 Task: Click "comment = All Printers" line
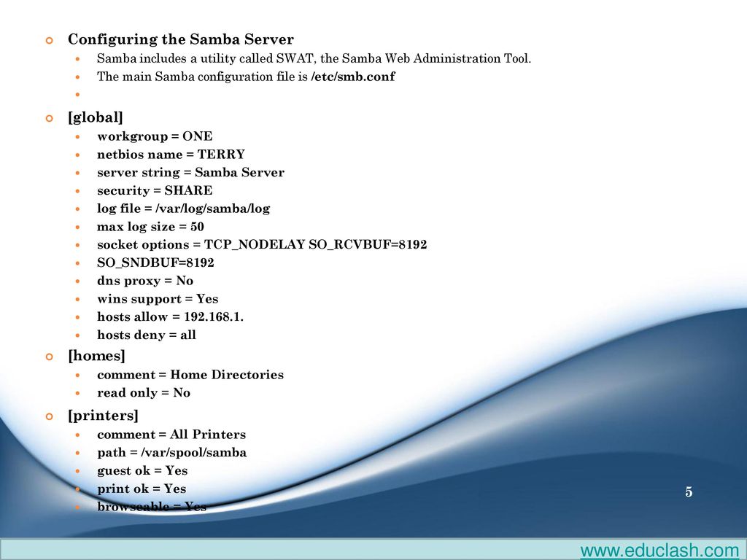pos(171,435)
